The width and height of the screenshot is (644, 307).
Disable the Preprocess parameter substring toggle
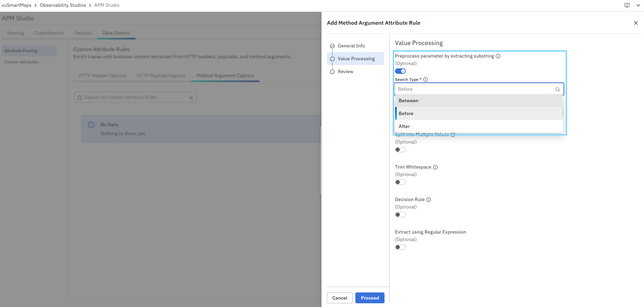[400, 71]
